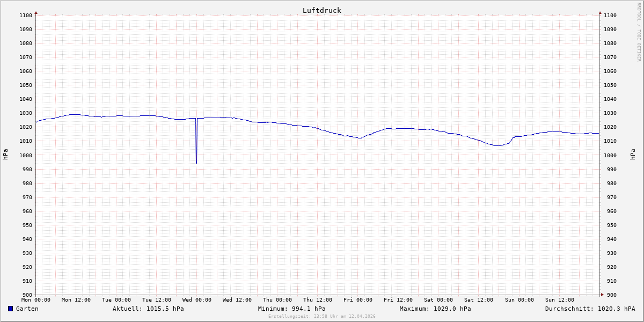644x322 pixels.
Task: Click the blue Garten legend color swatch
Action: (10, 309)
